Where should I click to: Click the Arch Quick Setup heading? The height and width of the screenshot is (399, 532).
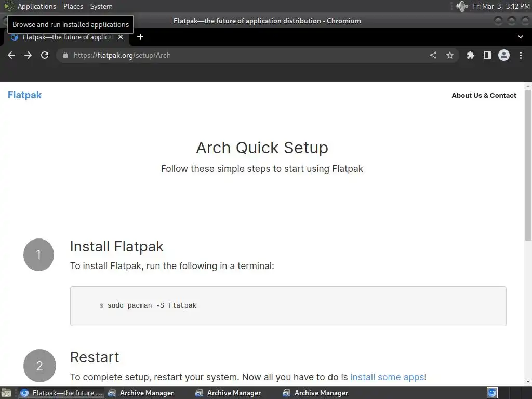coord(262,148)
